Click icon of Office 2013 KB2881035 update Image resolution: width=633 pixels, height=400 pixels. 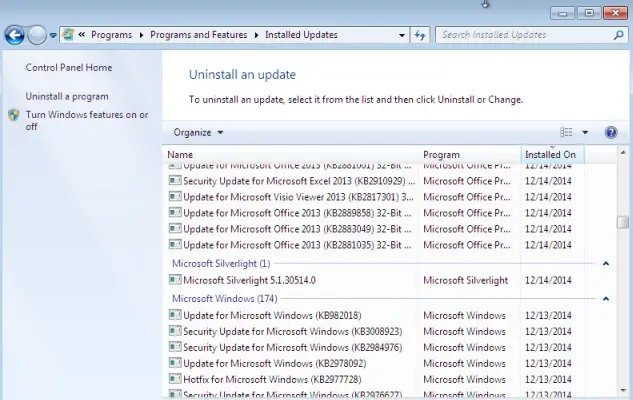175,245
